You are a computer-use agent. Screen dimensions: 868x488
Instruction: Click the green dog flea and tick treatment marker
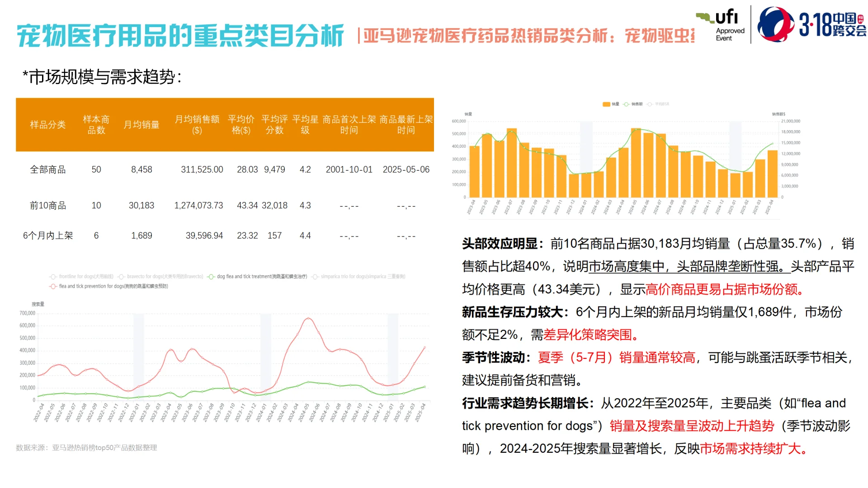click(x=212, y=276)
